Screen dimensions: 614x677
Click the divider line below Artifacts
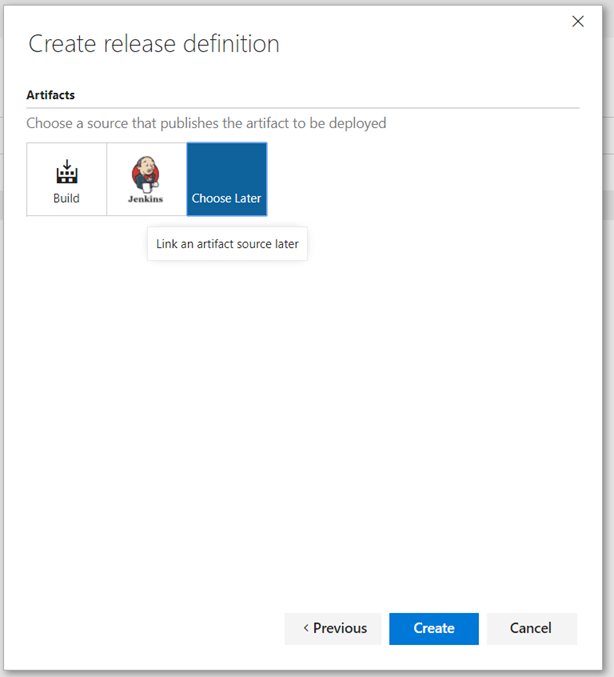(x=302, y=107)
